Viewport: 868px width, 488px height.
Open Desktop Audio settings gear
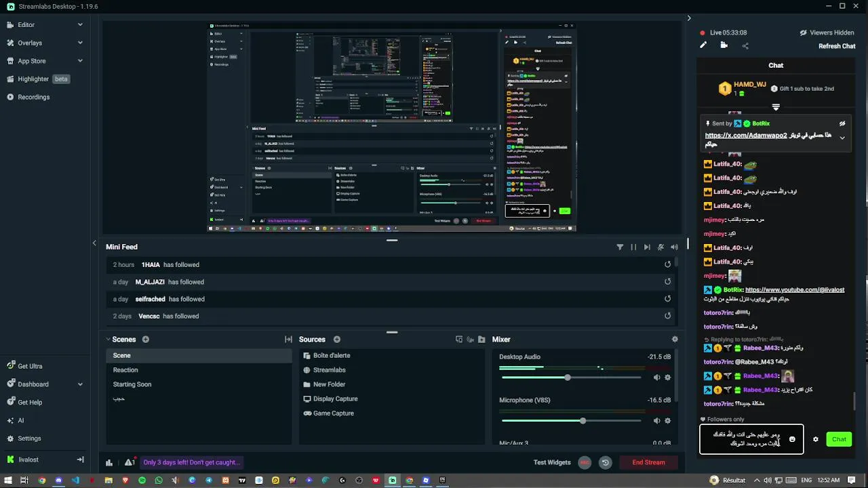[668, 378]
